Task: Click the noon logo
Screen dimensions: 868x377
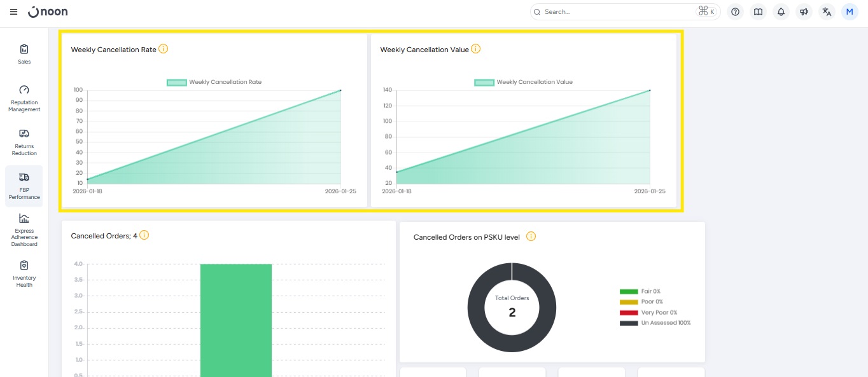Action: 48,12
